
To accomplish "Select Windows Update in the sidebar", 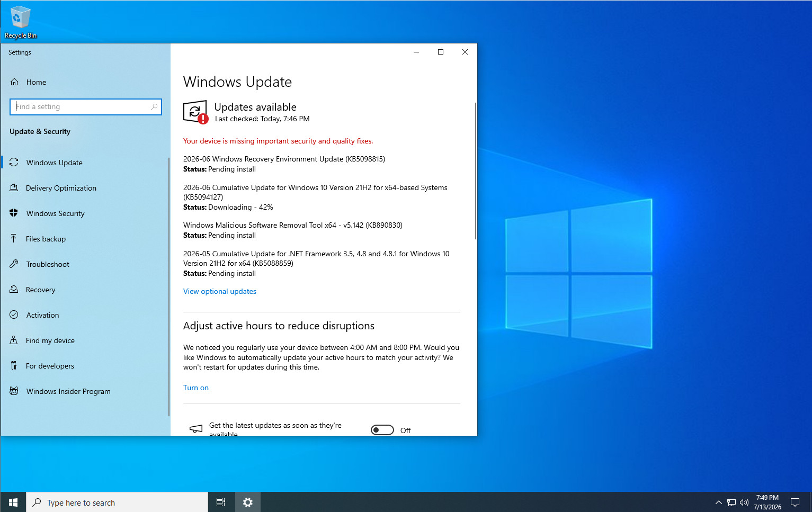I will (85, 163).
